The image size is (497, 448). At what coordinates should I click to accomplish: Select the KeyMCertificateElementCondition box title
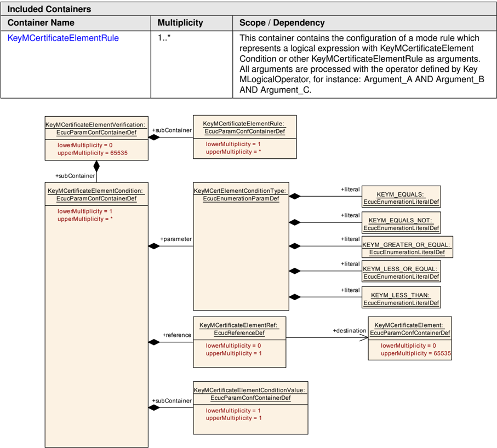(x=95, y=191)
